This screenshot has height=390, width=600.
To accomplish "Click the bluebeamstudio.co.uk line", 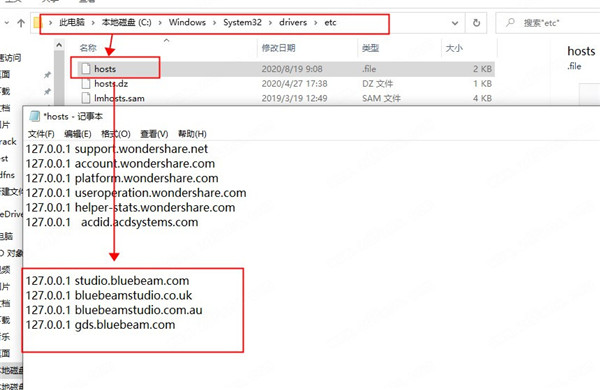I will tap(109, 295).
